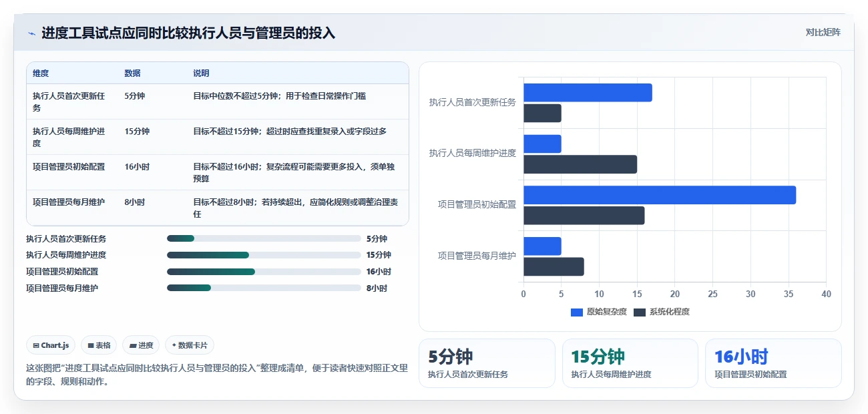Click the 项目管理员初始配置 progress bar

264,272
